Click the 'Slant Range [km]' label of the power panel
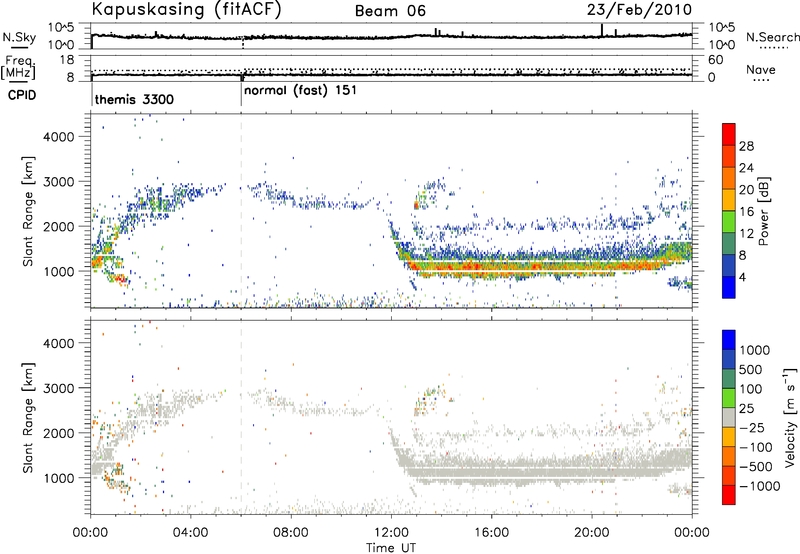Screen dimensions: 800x554 pos(29,211)
